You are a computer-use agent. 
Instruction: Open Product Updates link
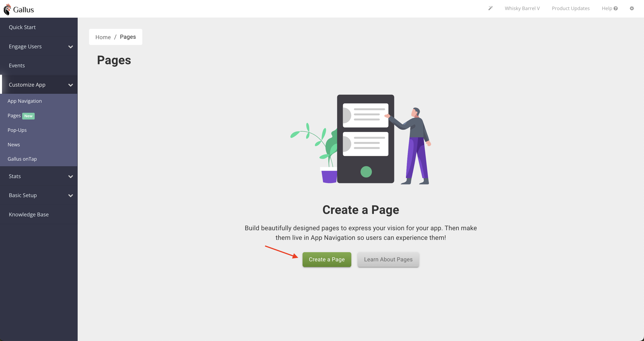coord(571,8)
